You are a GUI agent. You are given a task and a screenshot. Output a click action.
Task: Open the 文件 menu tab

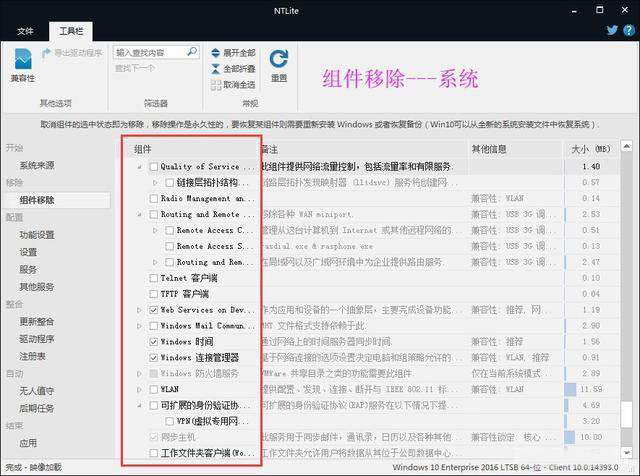point(25,31)
